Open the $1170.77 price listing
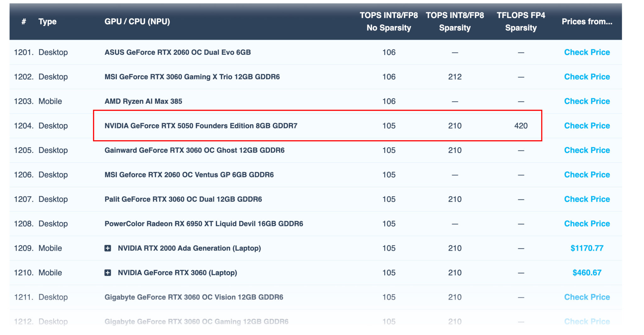 click(x=586, y=248)
